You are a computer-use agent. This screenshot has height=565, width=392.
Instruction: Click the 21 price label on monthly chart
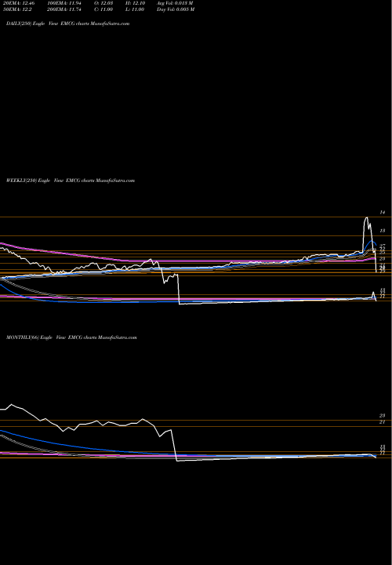click(x=383, y=422)
